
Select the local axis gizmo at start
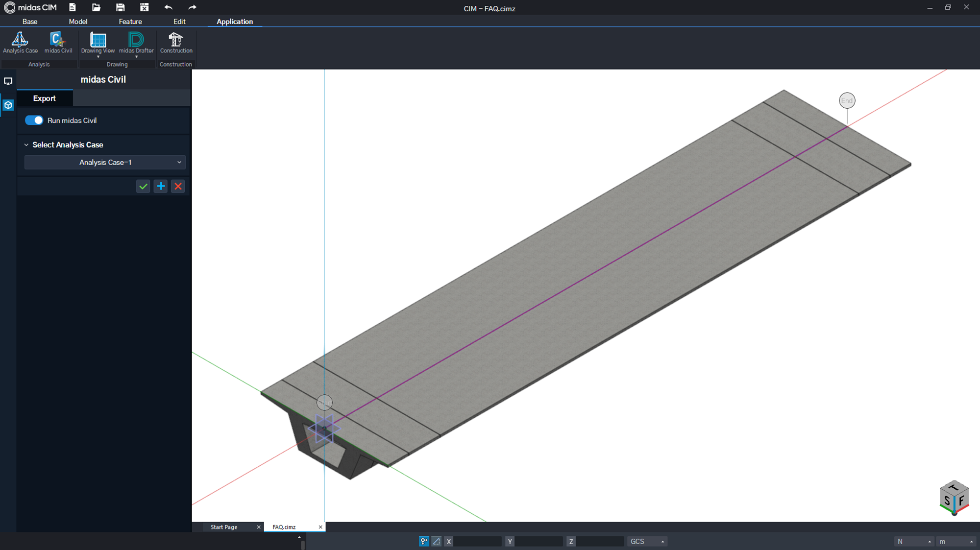click(324, 429)
